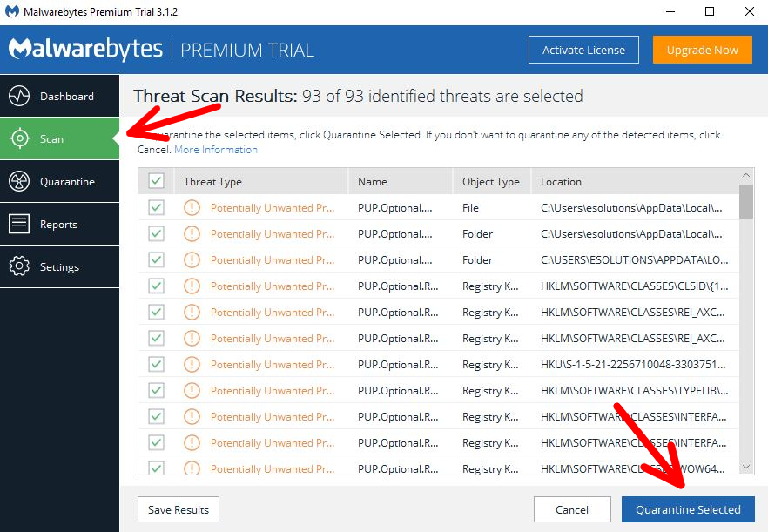Click the scrollbar up arrow of threat list
The width and height of the screenshot is (768, 532).
(746, 175)
